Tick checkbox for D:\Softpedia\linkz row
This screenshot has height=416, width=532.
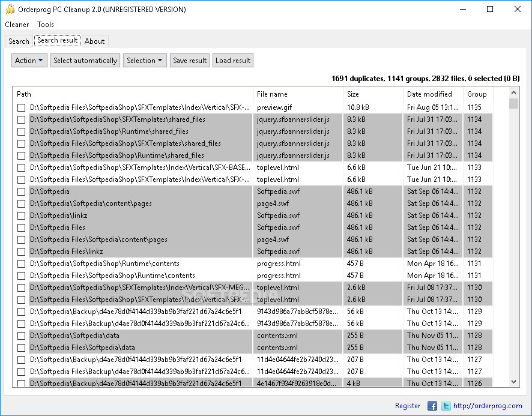(22, 216)
